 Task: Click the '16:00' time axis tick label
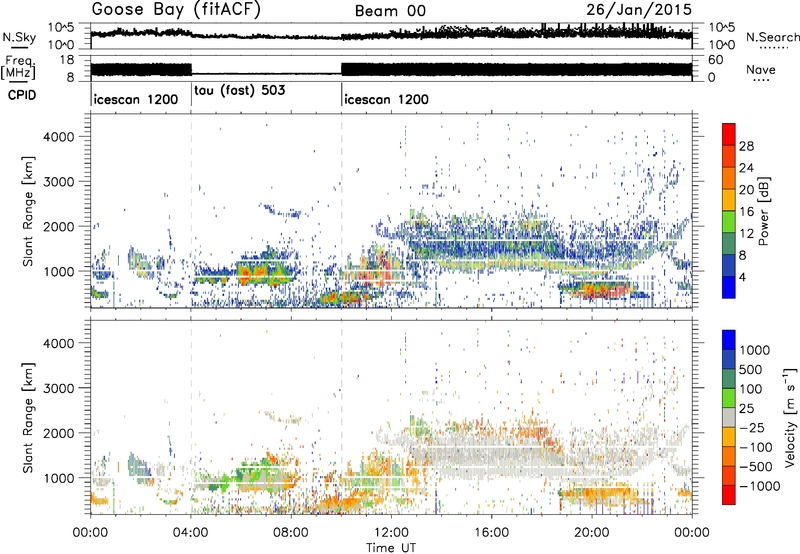(491, 533)
